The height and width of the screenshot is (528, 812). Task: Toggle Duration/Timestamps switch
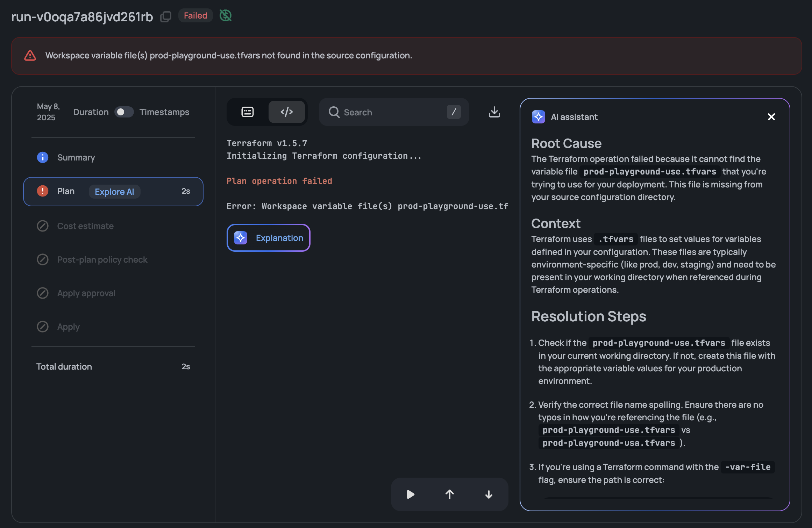point(124,112)
